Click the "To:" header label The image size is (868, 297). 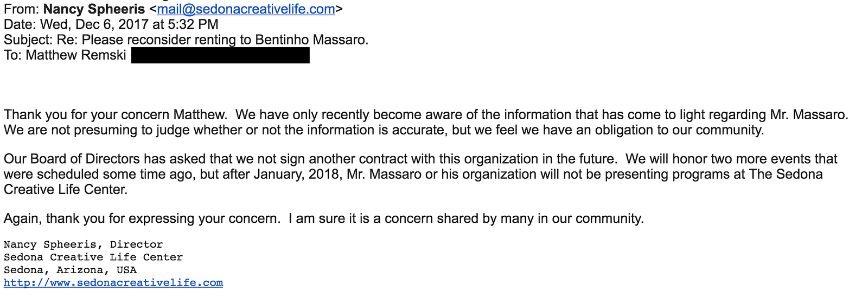click(x=12, y=55)
